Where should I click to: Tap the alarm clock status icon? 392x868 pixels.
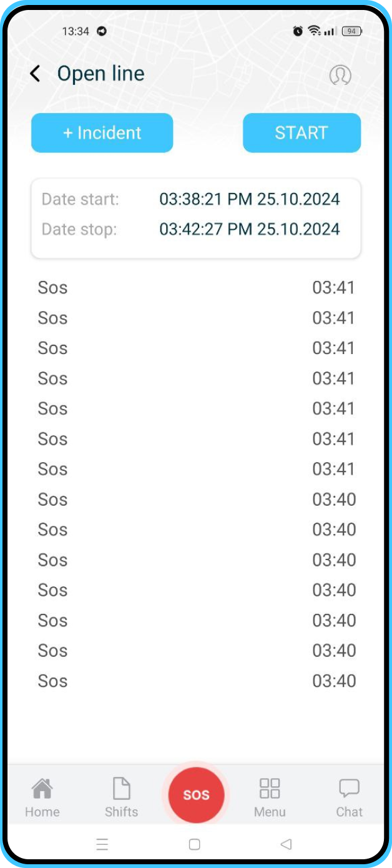(x=298, y=31)
